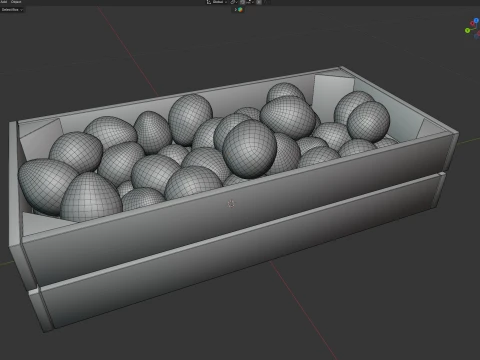Open the Global transform orientation dropdown
480x360 pixels.
[219, 2]
